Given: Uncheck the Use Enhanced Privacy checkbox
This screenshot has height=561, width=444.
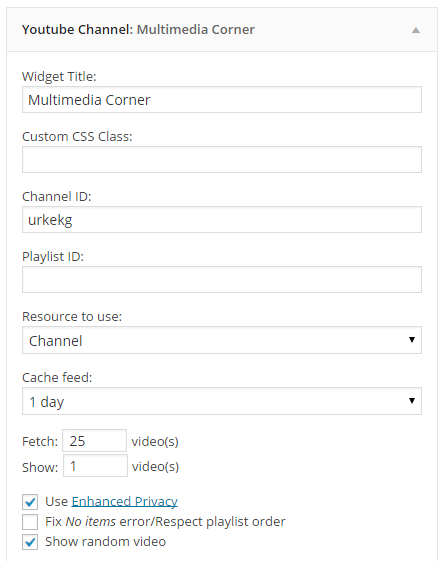Looking at the screenshot, I should coord(30,502).
